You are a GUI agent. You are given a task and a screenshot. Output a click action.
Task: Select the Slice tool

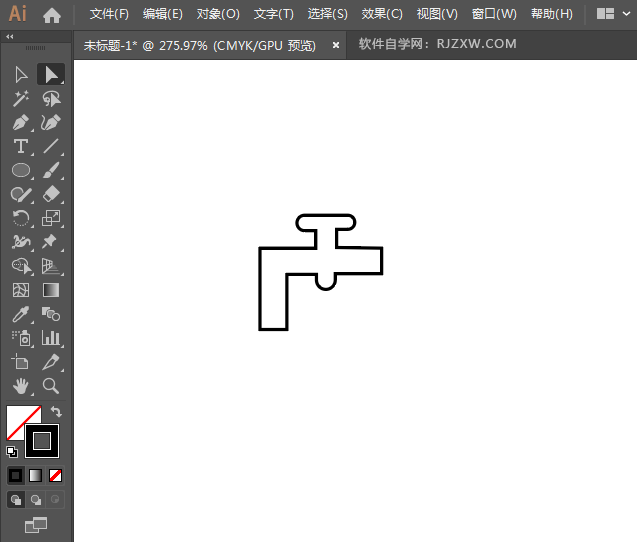click(x=51, y=362)
